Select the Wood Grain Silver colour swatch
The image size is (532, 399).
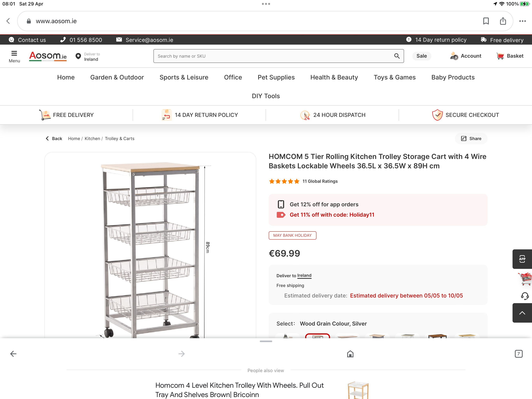317,336
